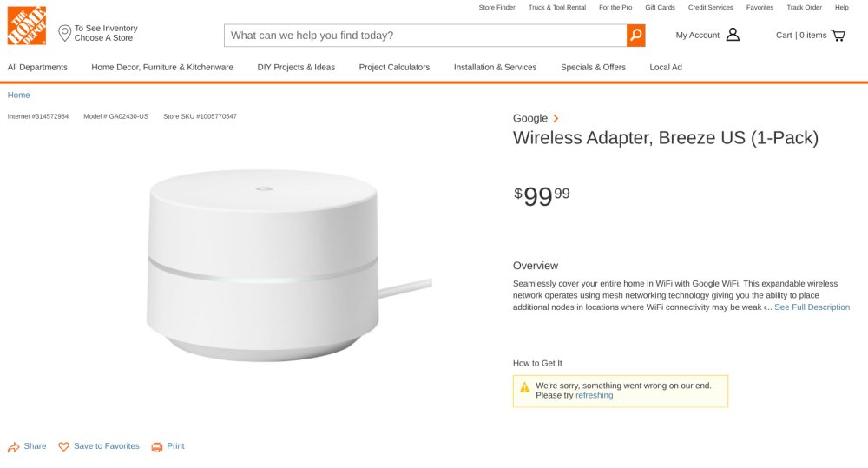Click the Google WiFi product image
Screen dimensions: 868x468
click(x=263, y=265)
